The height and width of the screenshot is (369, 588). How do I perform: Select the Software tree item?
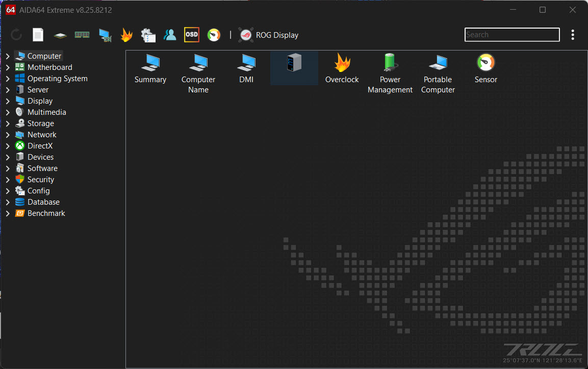click(42, 168)
